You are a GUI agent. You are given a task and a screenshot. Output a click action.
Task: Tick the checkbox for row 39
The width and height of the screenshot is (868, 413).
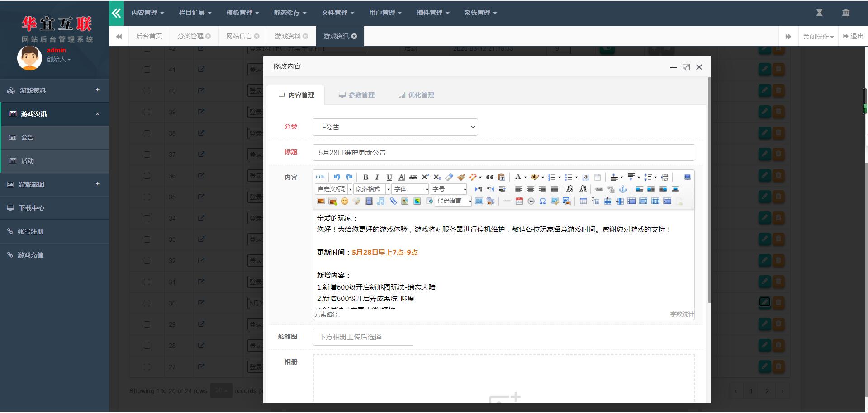point(147,112)
